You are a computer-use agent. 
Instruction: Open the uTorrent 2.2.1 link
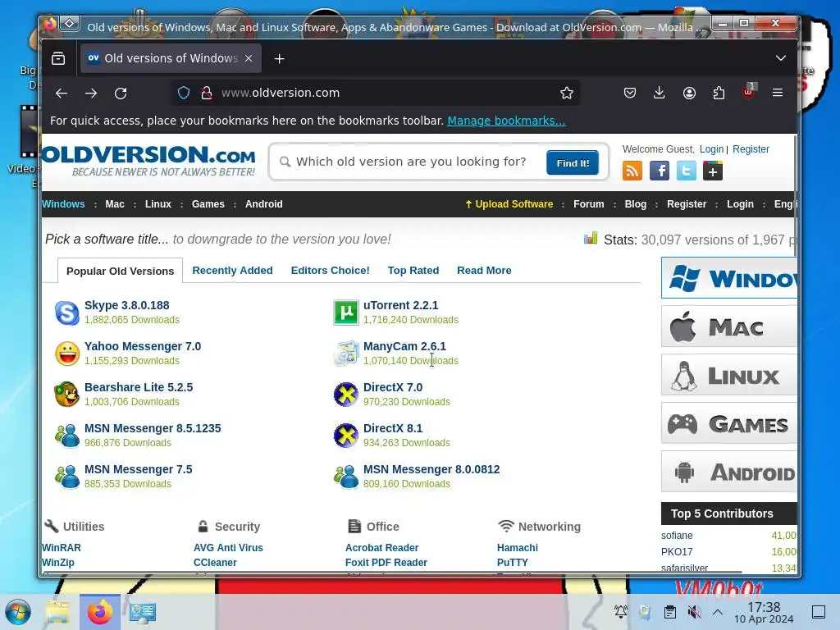click(x=400, y=305)
